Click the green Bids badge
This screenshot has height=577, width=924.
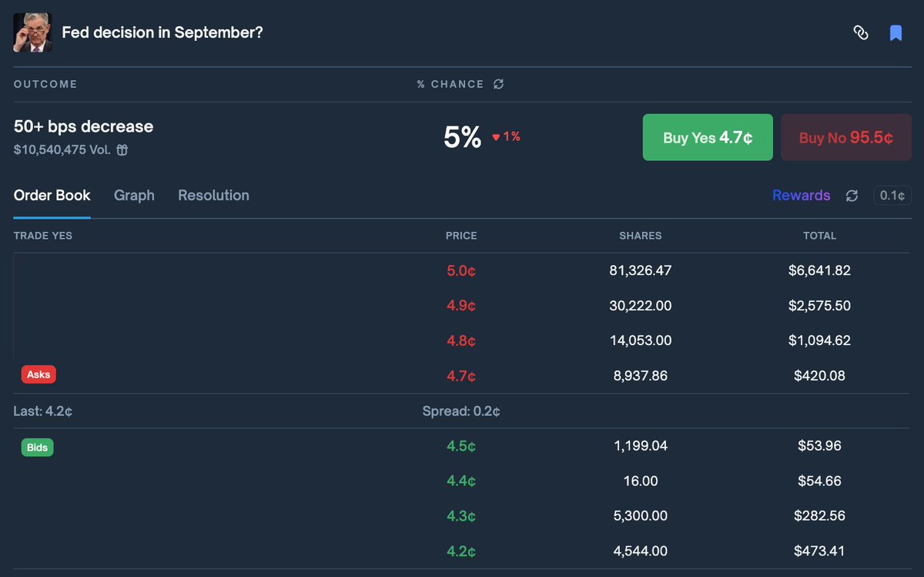pos(37,447)
